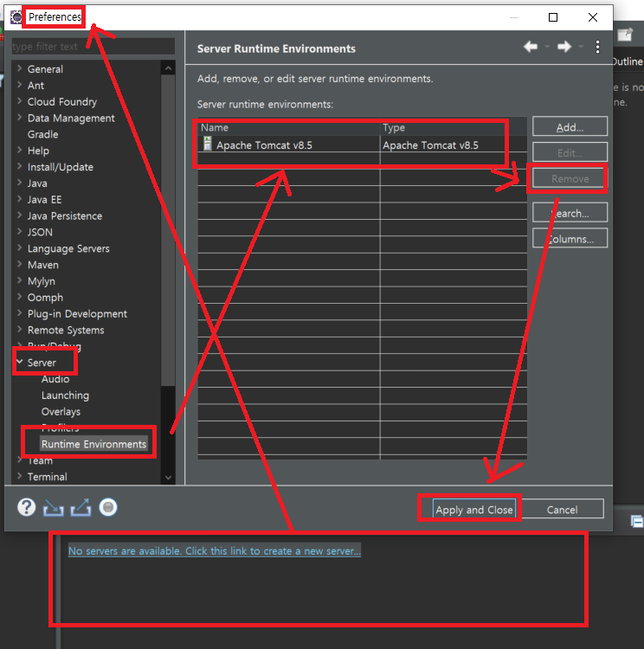Select Audio under Server
The height and width of the screenshot is (649, 644).
tap(55, 379)
